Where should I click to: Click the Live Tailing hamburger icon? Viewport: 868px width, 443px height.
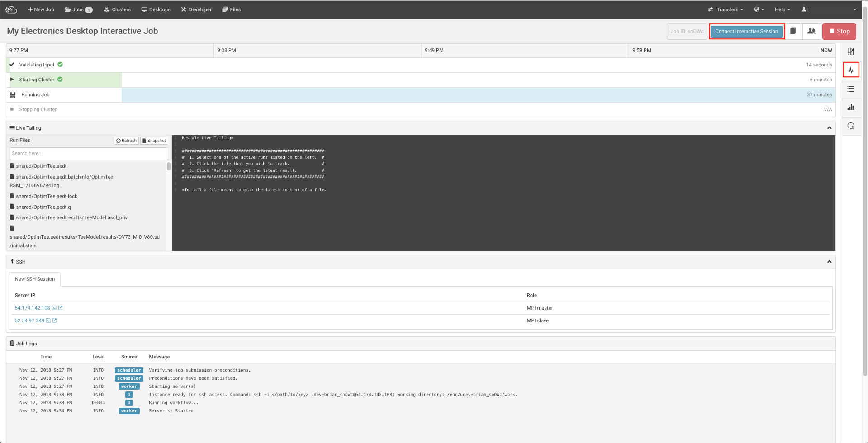(12, 128)
